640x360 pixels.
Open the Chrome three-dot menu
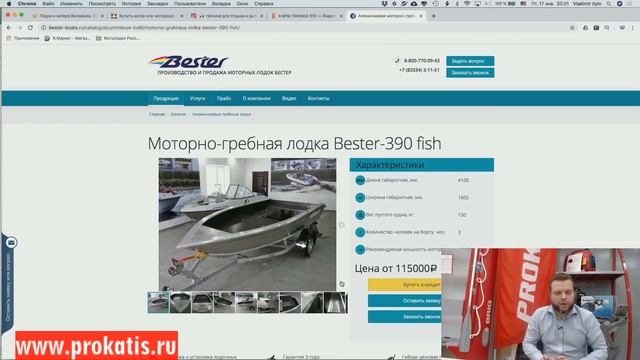pyautogui.click(x=633, y=28)
